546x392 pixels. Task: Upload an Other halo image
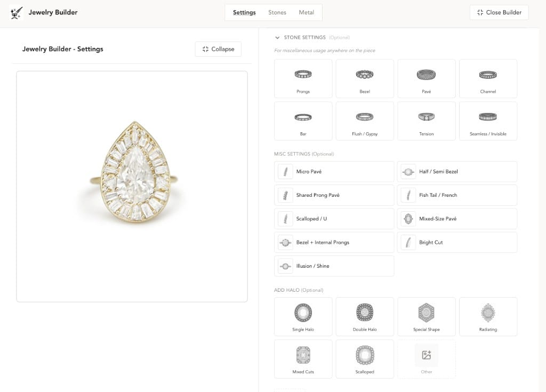[426, 359]
